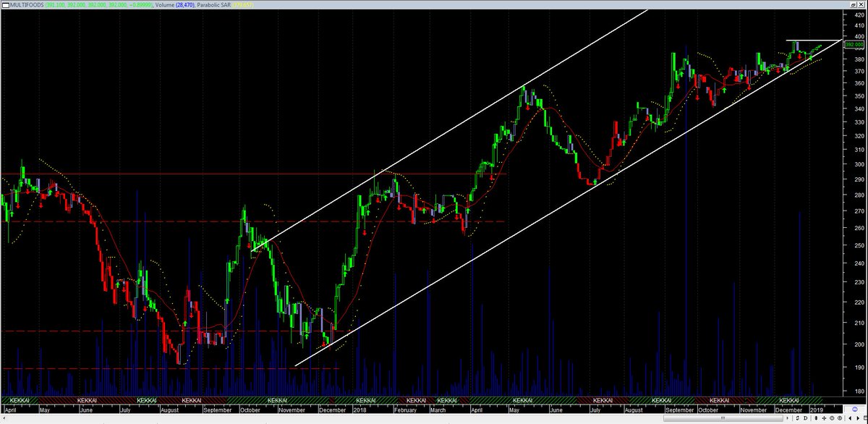The width and height of the screenshot is (868, 424).
Task: Close the MULTIFOODS chart window
Action: [861, 5]
